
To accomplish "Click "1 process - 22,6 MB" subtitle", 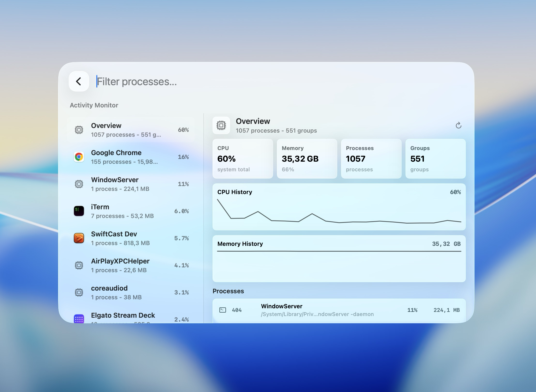I will tap(119, 270).
